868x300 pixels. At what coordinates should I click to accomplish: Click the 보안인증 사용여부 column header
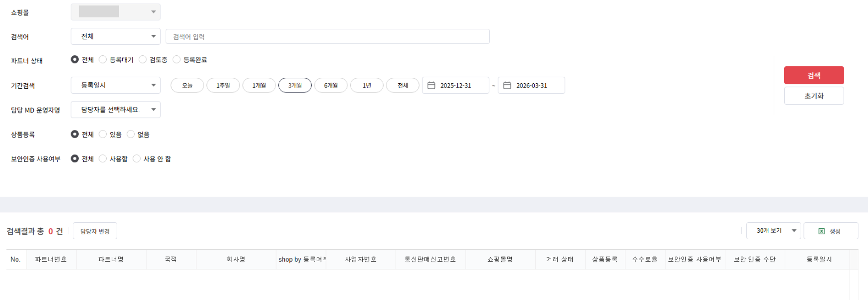695,259
